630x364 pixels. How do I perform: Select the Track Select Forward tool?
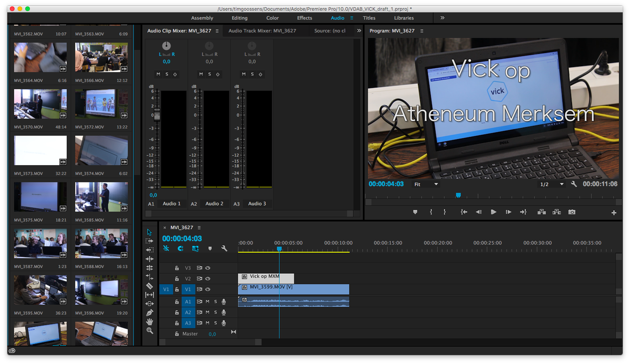pyautogui.click(x=150, y=241)
